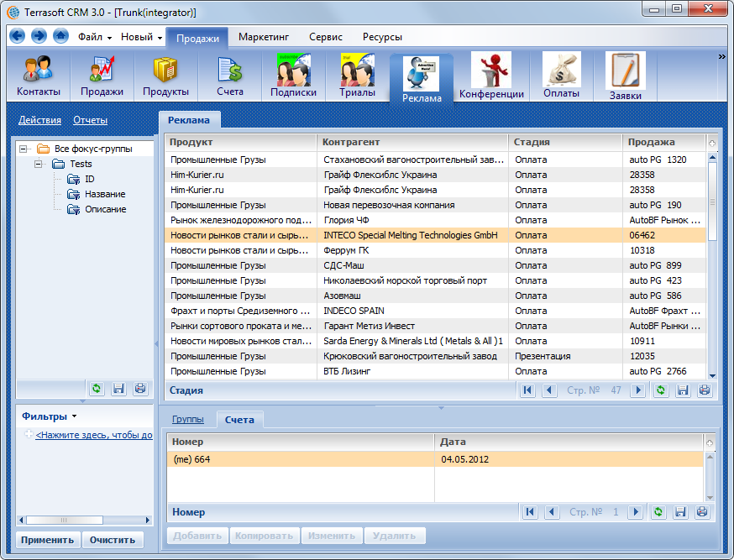This screenshot has width=734, height=560.
Task: Open the Маркетинг menu
Action: pyautogui.click(x=264, y=37)
